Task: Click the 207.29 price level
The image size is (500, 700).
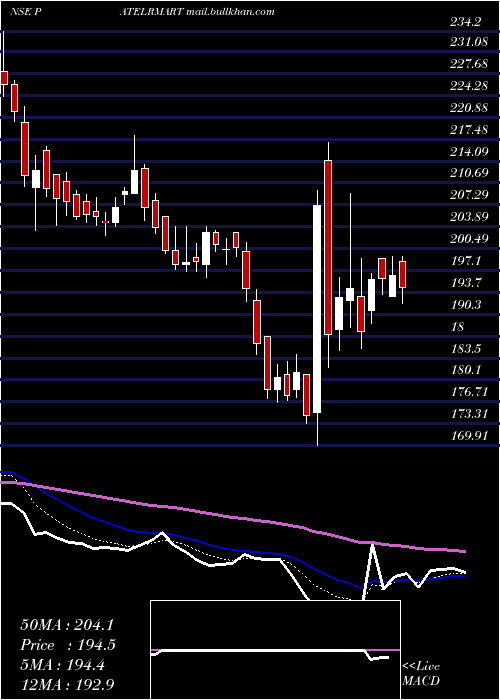Action: pyautogui.click(x=468, y=195)
